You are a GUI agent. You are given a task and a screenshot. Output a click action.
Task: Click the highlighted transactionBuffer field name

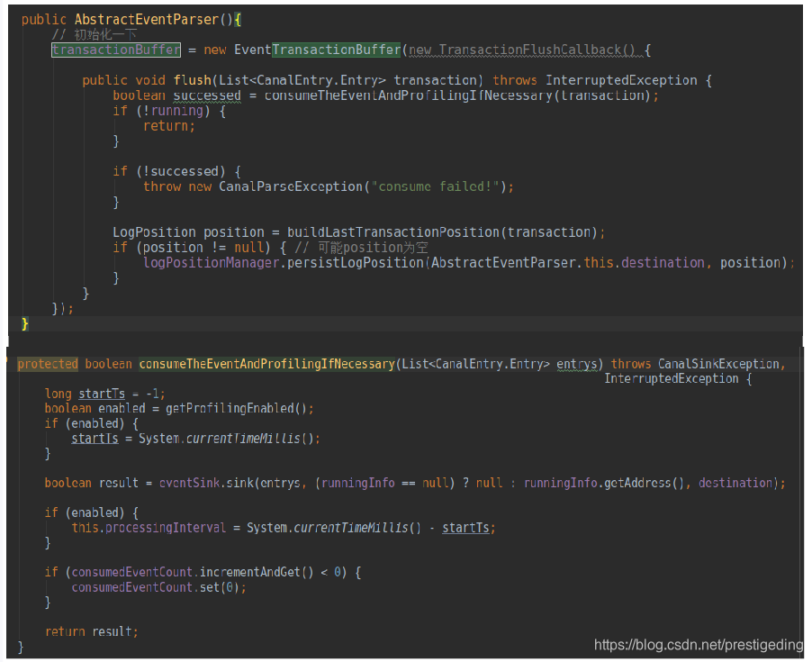(x=116, y=50)
